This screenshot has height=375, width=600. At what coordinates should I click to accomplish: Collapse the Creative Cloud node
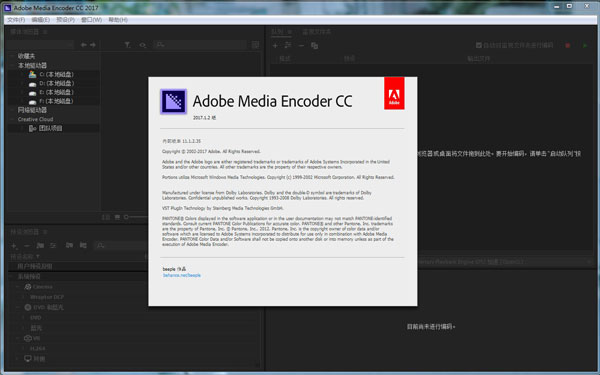point(12,119)
